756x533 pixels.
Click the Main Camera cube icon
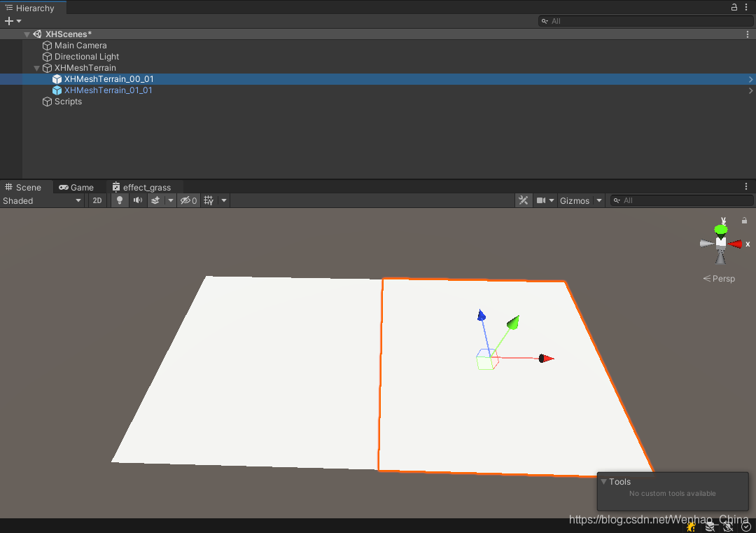48,46
